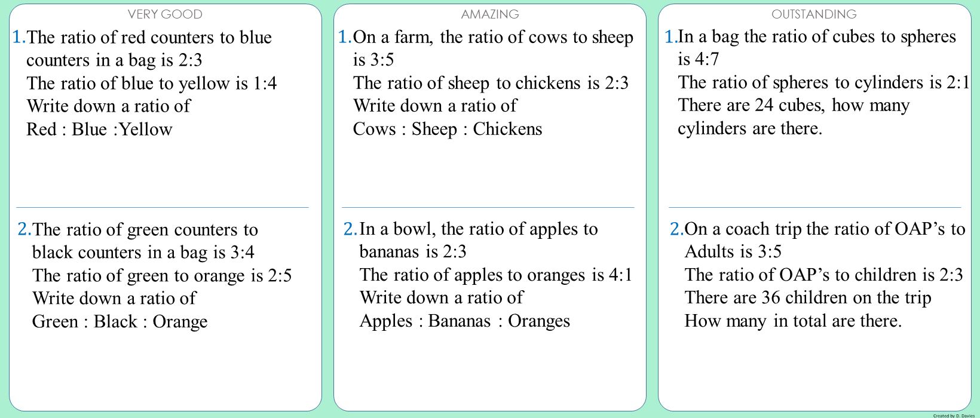
Task: Click the line 'There are 24 cubes, how many'
Action: 794,105
